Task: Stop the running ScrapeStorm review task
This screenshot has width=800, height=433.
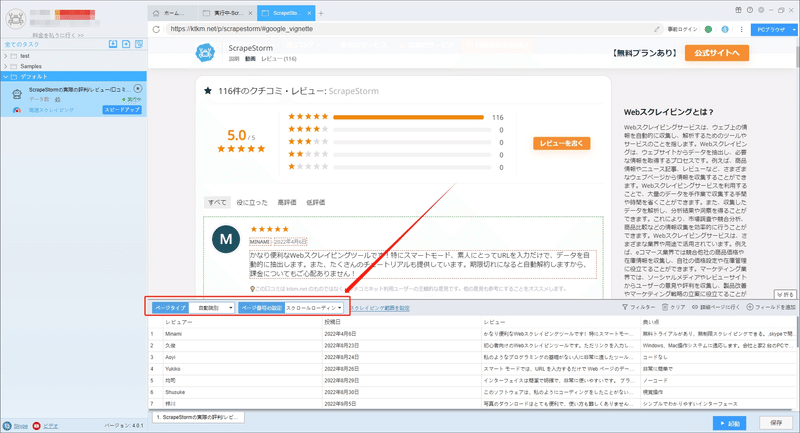Action: point(138,88)
